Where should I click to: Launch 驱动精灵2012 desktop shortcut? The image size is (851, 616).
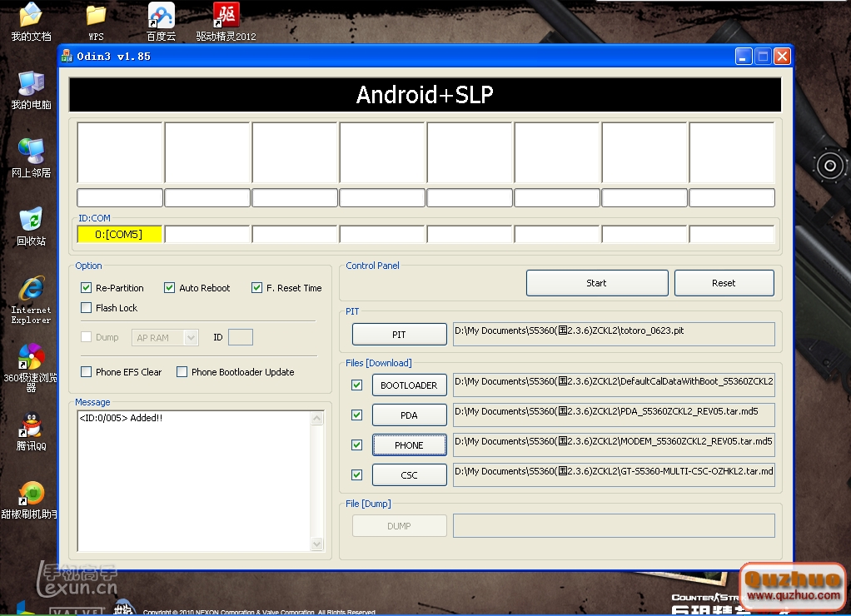(x=226, y=16)
